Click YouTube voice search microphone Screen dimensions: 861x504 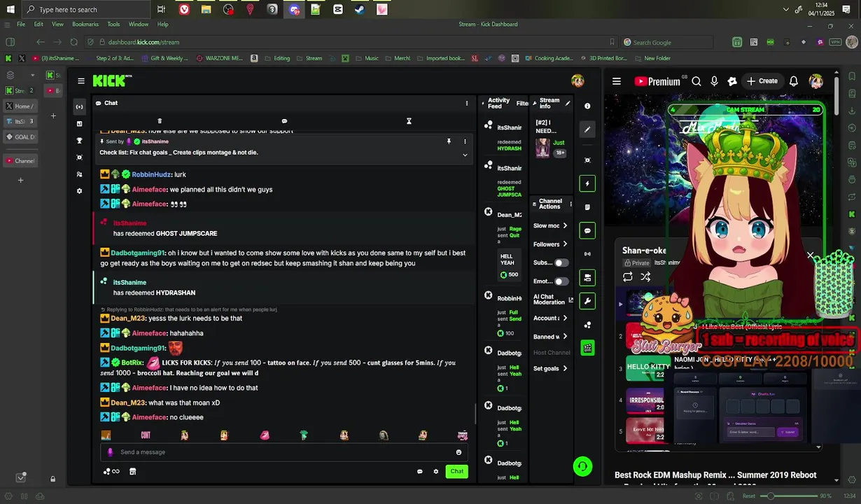[714, 81]
